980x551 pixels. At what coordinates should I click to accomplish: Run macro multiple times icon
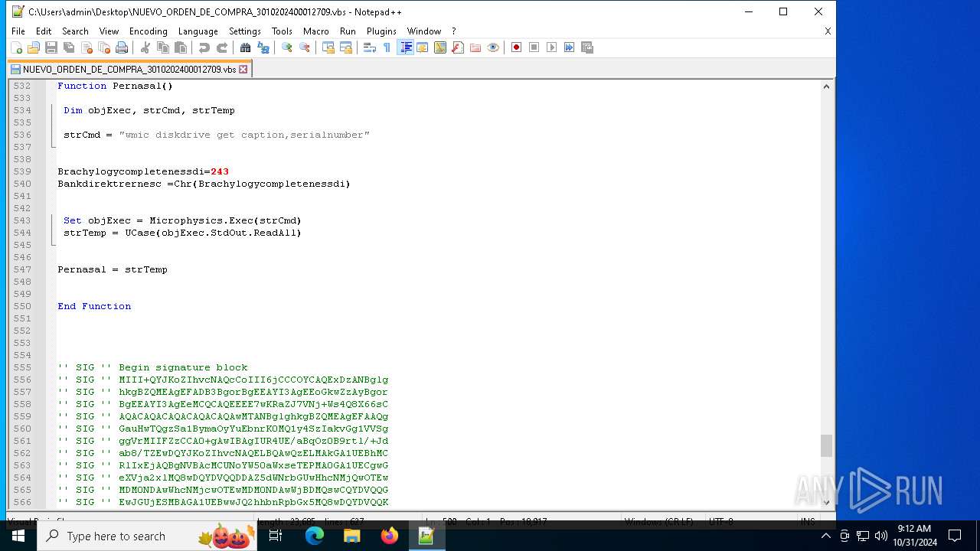pyautogui.click(x=570, y=47)
